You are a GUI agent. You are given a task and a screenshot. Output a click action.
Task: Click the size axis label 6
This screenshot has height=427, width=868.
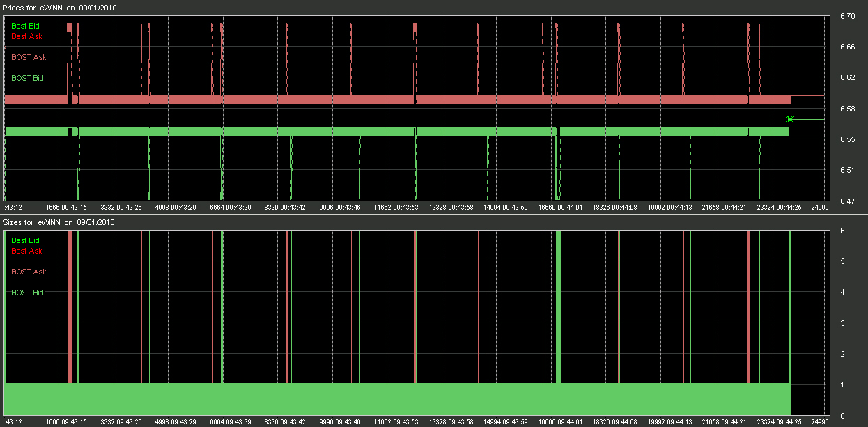click(x=842, y=231)
